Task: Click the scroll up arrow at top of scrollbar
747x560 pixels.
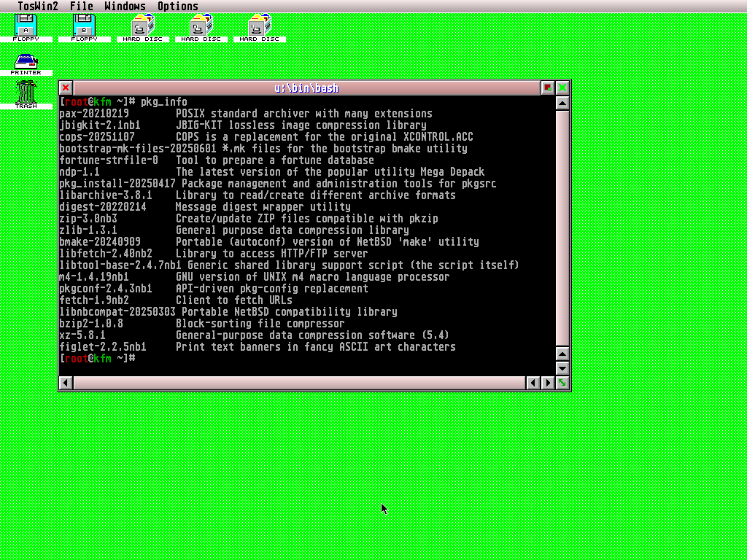Action: [x=562, y=103]
